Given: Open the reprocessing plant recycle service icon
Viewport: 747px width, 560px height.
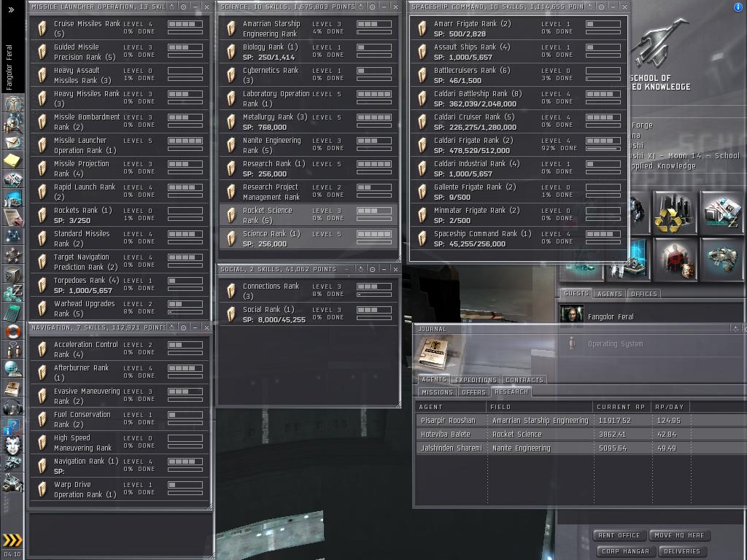Looking at the screenshot, I should (675, 212).
